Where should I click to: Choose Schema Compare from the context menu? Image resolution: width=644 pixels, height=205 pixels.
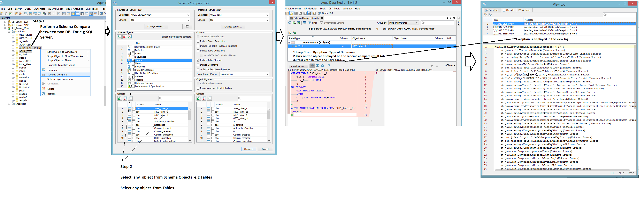click(66, 74)
